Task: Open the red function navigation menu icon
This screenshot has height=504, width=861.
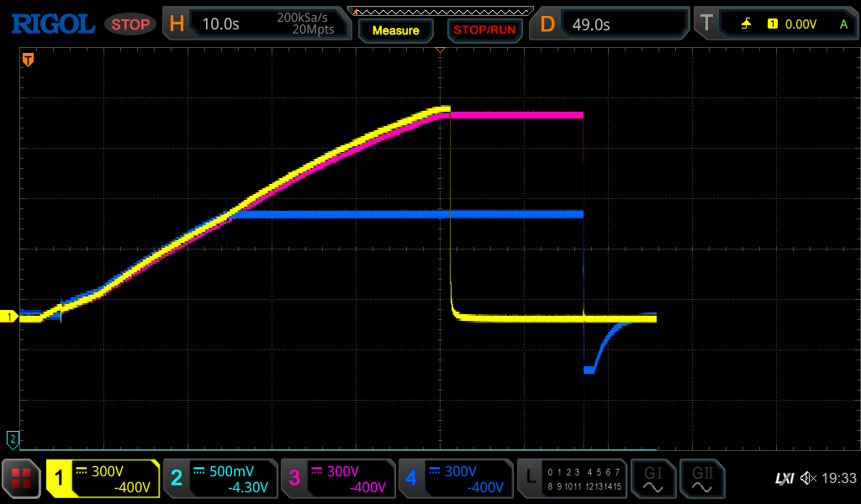Action: [22, 479]
